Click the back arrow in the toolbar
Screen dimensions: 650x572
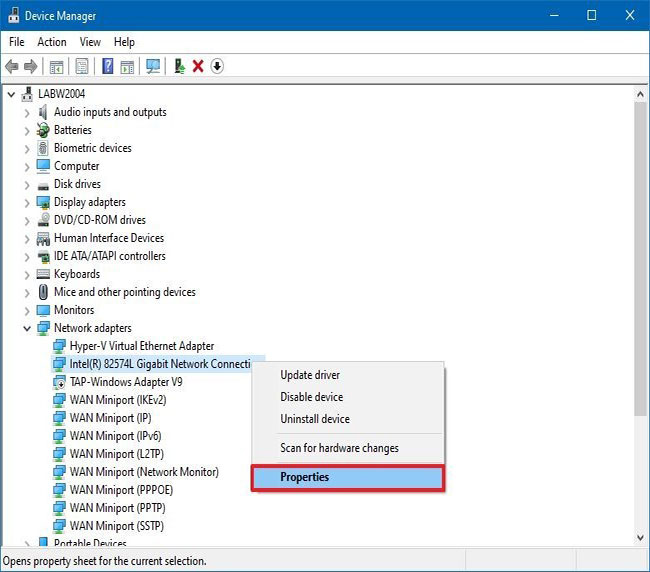[12, 66]
